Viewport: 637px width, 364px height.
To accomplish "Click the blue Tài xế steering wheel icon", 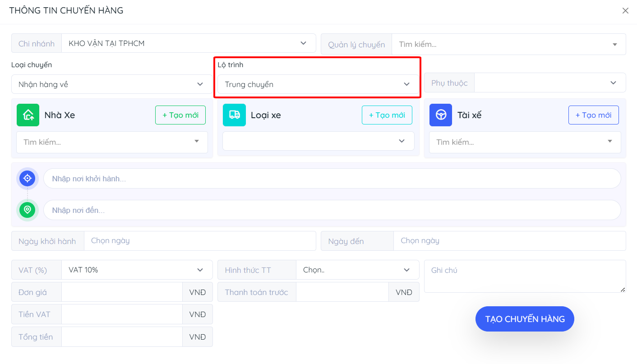I will [x=441, y=115].
